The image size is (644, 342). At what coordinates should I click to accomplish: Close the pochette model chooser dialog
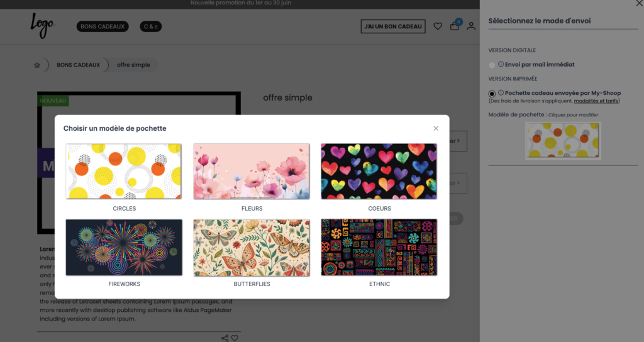pyautogui.click(x=436, y=128)
